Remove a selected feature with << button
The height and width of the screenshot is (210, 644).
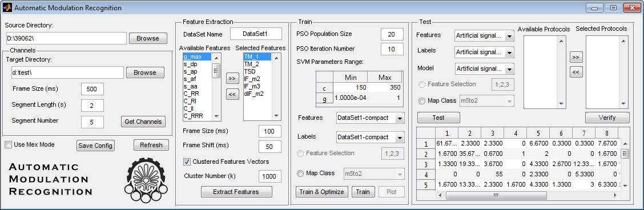point(232,94)
